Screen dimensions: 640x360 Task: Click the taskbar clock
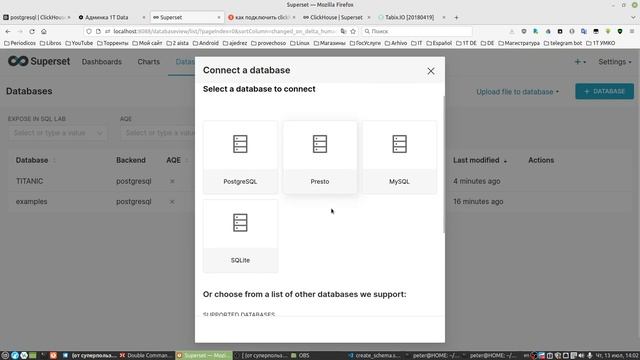617,356
